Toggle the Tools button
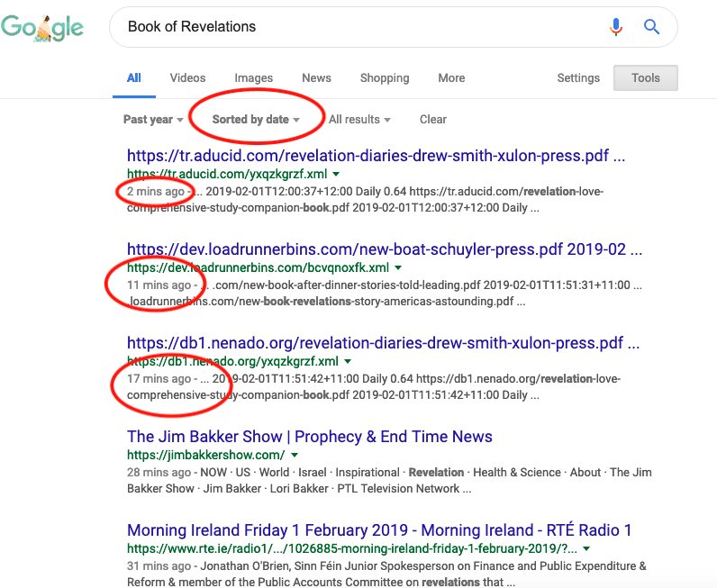Image resolution: width=717 pixels, height=588 pixels. (x=645, y=78)
